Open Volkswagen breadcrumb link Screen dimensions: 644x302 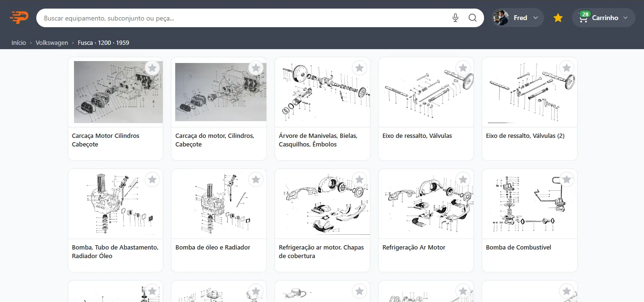pos(52,42)
